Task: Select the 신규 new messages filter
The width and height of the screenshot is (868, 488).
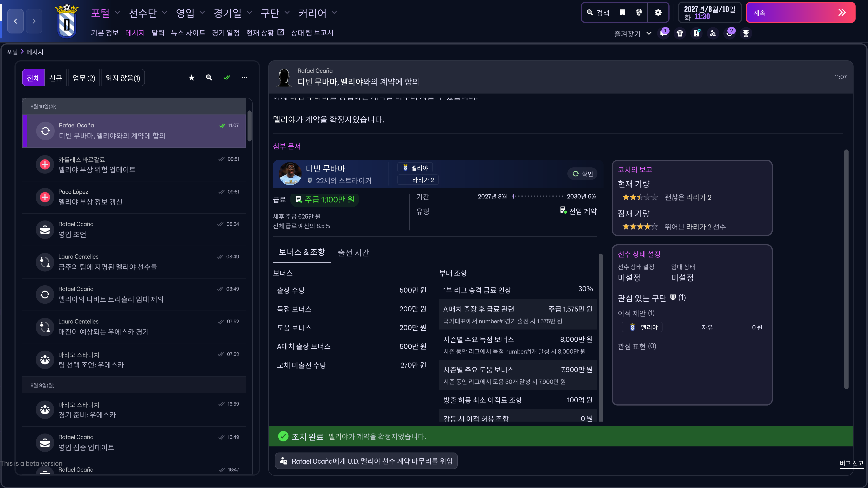Action: point(56,78)
